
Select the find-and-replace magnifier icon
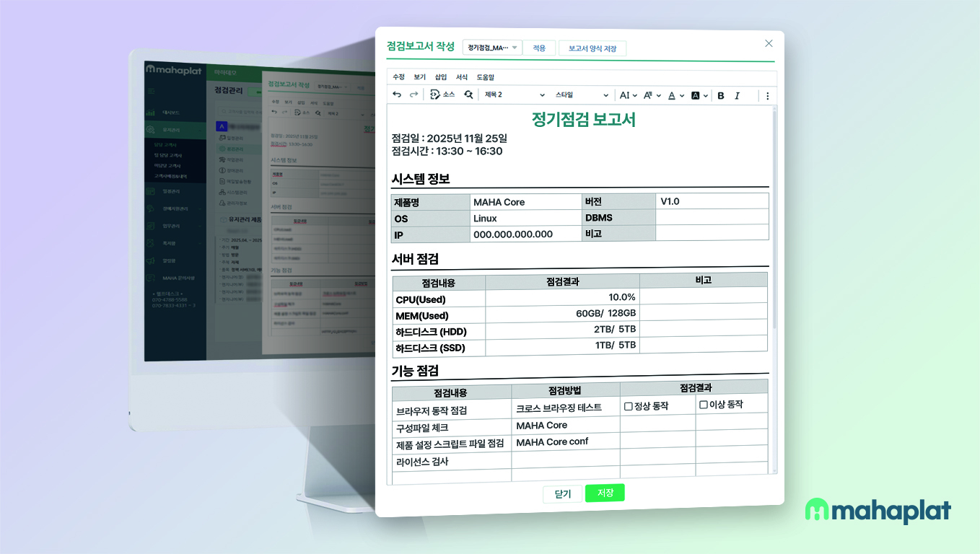click(468, 94)
